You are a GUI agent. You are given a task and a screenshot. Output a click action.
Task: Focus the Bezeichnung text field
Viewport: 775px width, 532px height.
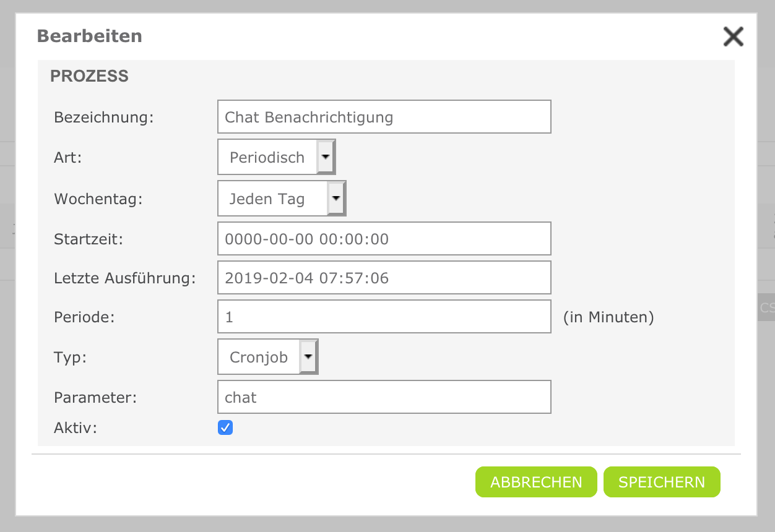pos(384,117)
